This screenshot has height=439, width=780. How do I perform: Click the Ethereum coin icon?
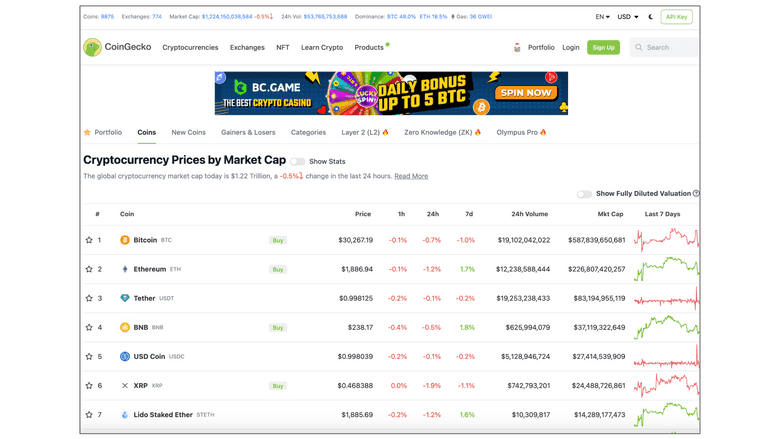coord(125,269)
